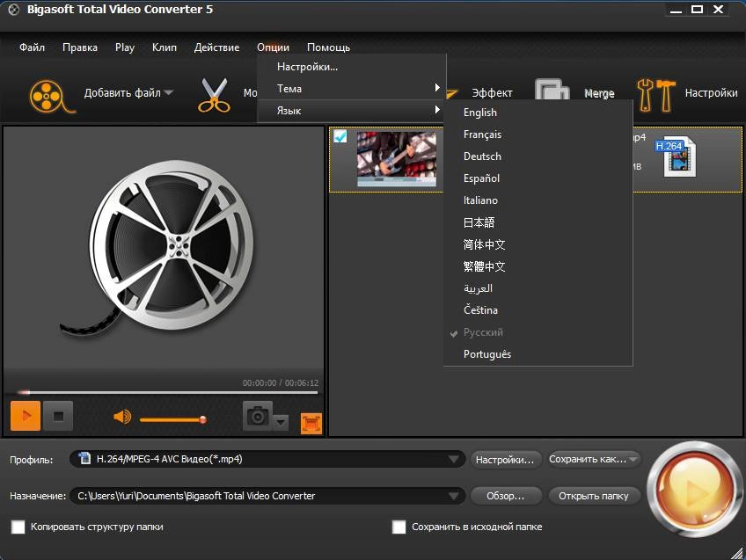The height and width of the screenshot is (560, 746).
Task: Expand the Язык submenu
Action: point(351,111)
